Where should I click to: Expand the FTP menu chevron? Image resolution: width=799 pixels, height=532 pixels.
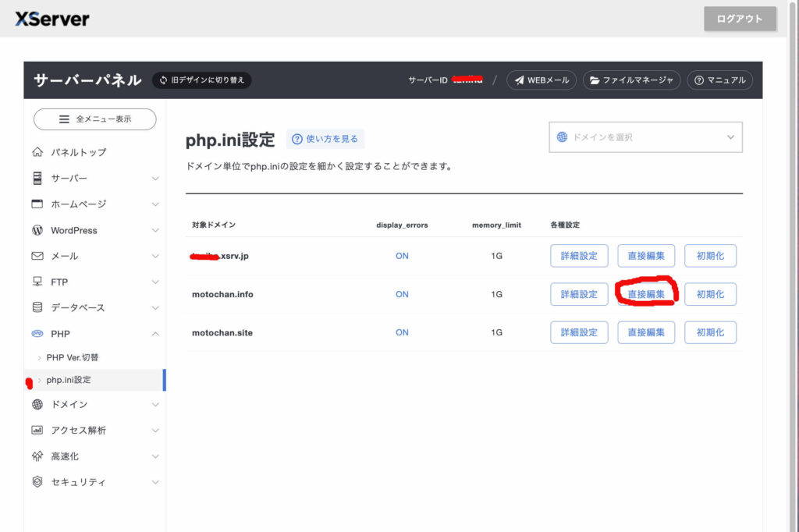155,282
